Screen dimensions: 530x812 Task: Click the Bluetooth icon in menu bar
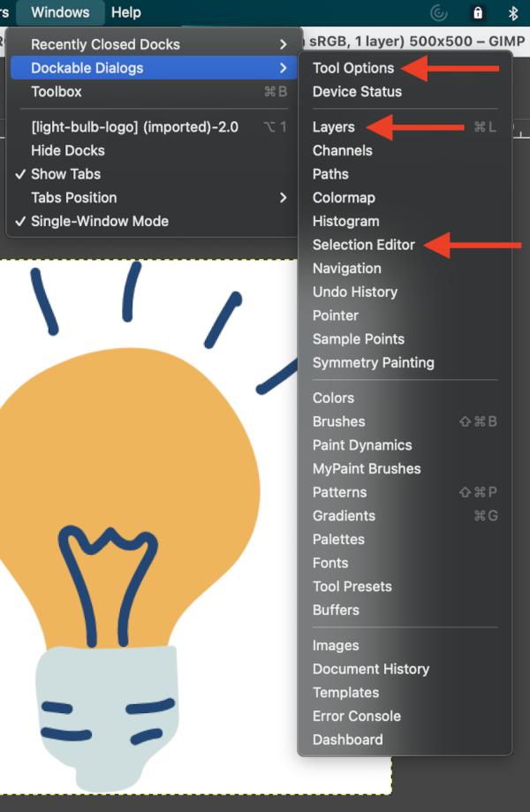click(513, 13)
